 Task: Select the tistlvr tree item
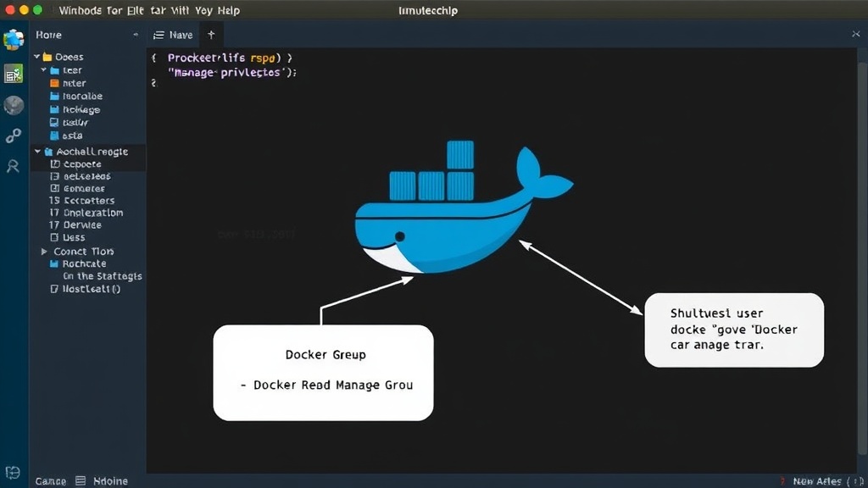click(75, 122)
